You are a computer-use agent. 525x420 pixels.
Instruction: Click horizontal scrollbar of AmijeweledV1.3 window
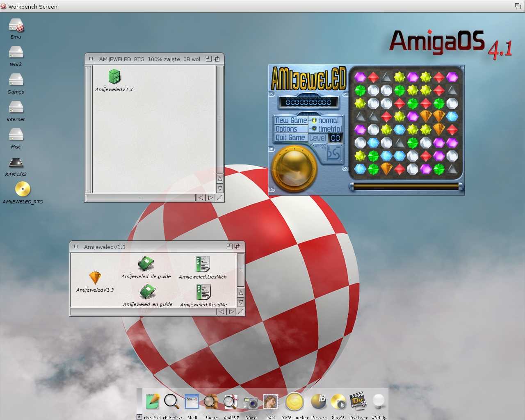coord(144,312)
